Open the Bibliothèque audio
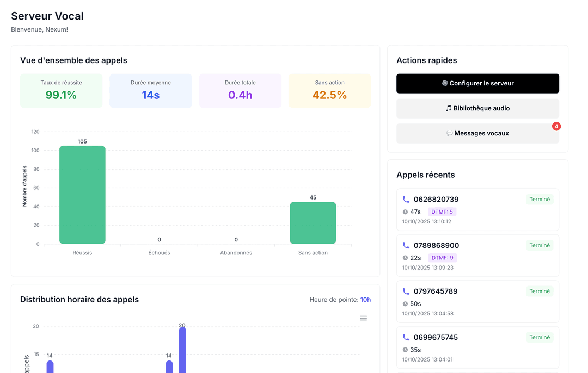 click(x=477, y=108)
